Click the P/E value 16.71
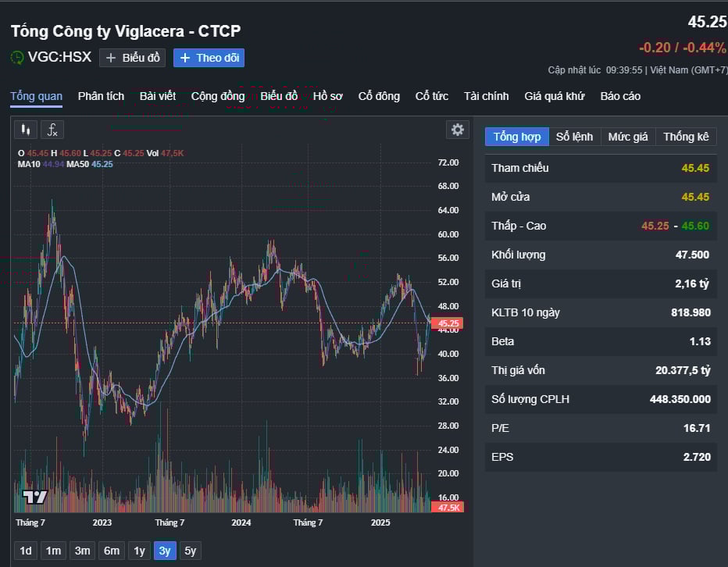The height and width of the screenshot is (567, 728). pyautogui.click(x=697, y=428)
